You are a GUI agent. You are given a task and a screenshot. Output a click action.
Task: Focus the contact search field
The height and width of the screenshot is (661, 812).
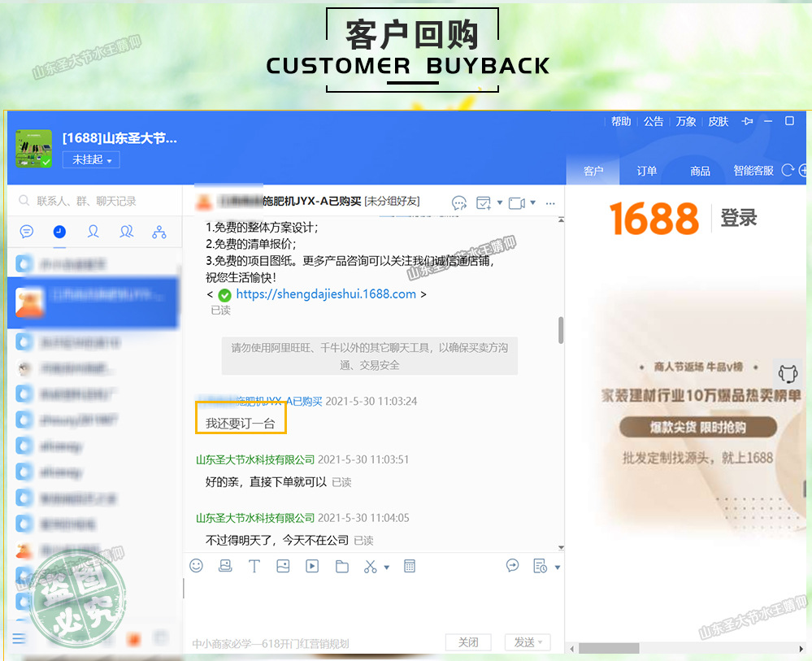coord(94,201)
